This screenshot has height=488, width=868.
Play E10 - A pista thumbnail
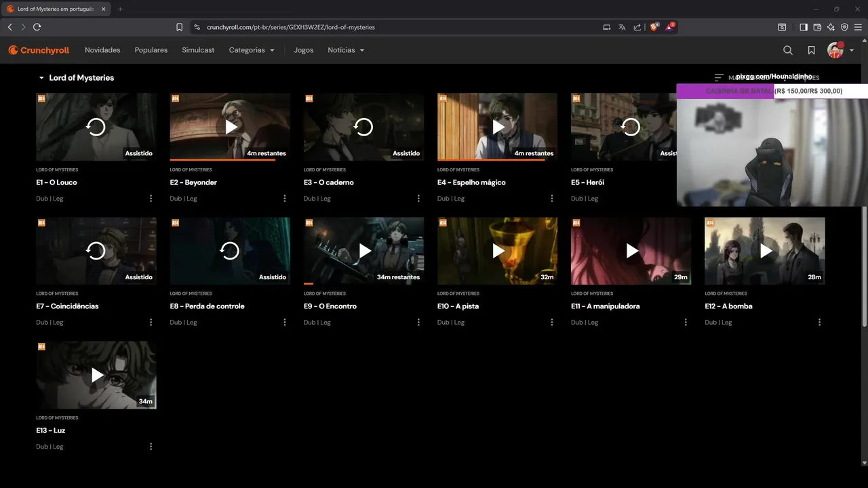[x=497, y=251]
